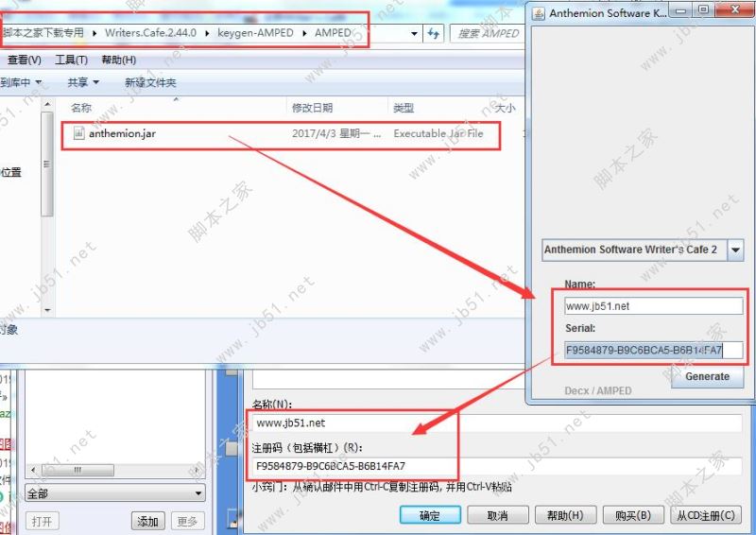Click the horizontal scrollbar thumb in lower left panel
This screenshot has width=756, height=535.
tap(77, 470)
